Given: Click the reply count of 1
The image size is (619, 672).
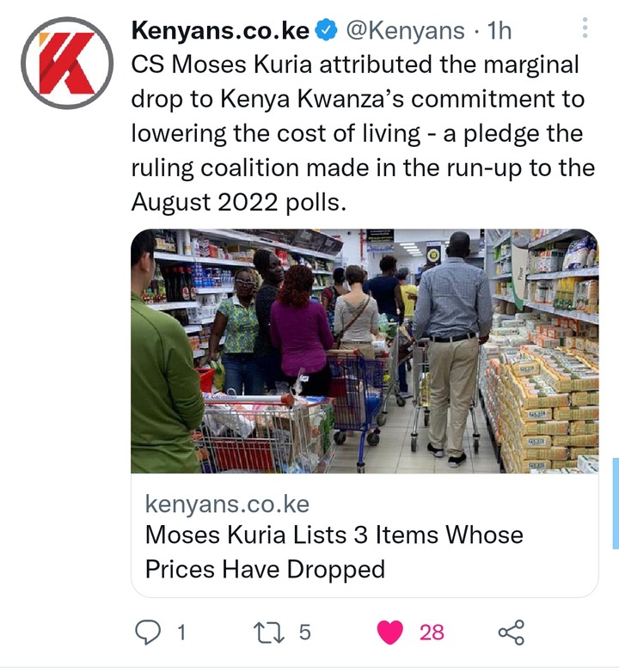Looking at the screenshot, I should coord(181,632).
